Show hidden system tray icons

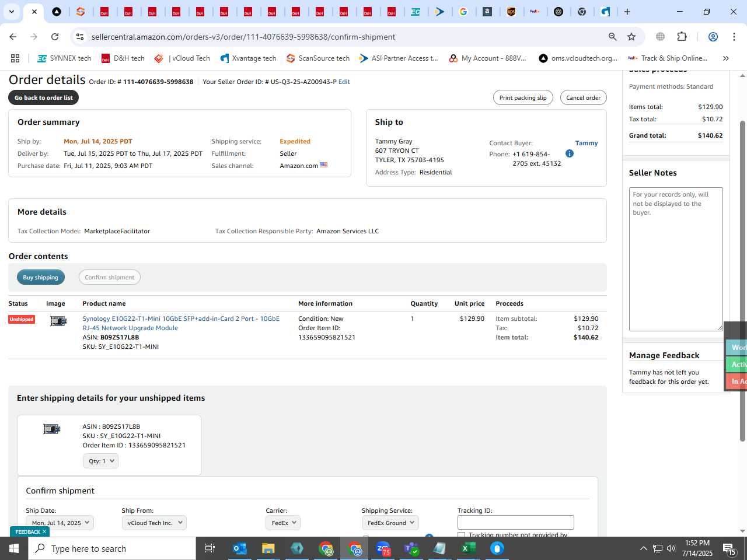tap(643, 548)
